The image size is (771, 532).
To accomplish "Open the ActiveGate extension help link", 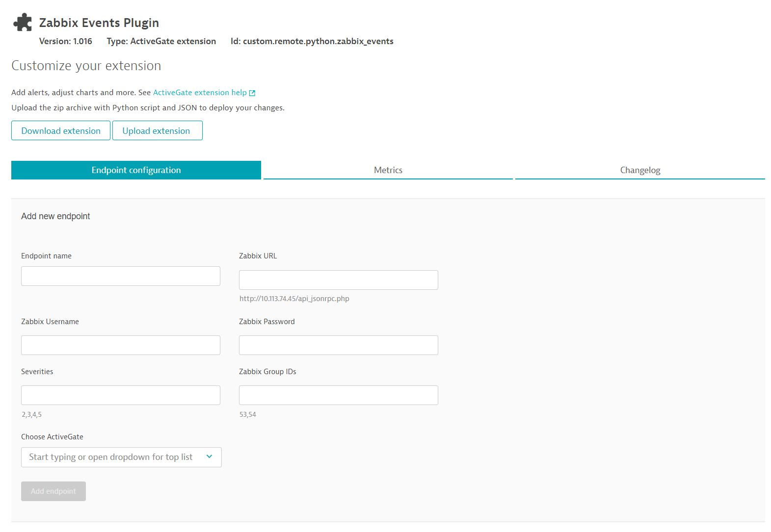I will (200, 93).
